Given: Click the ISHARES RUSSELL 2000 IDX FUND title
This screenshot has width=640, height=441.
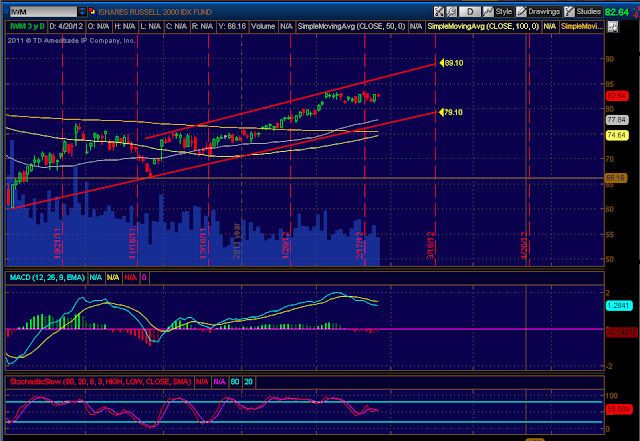Looking at the screenshot, I should click(155, 12).
